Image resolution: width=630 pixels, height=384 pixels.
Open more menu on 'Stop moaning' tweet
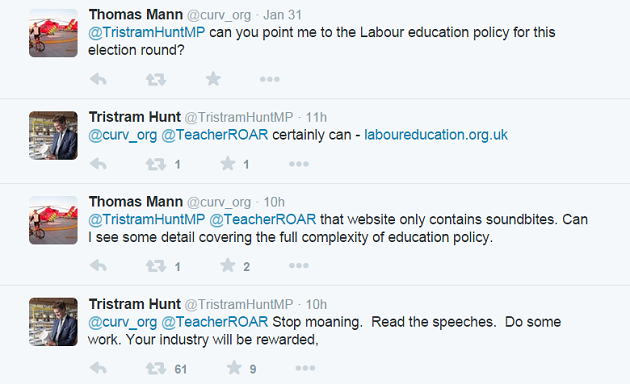pyautogui.click(x=305, y=368)
